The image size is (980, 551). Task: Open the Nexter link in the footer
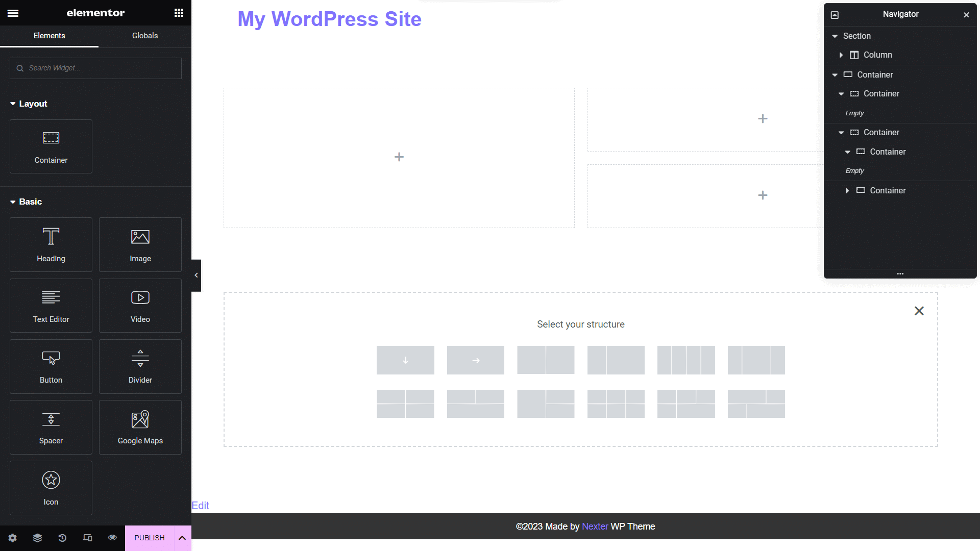(x=595, y=526)
